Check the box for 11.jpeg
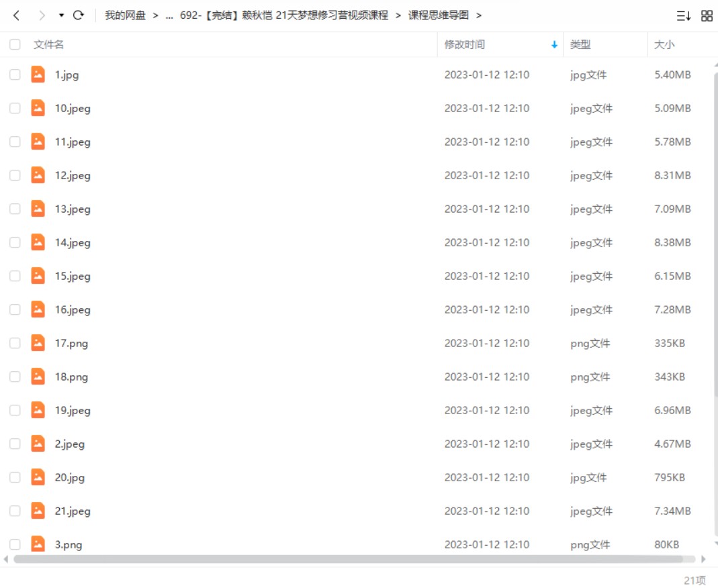The width and height of the screenshot is (718, 588). pyautogui.click(x=15, y=142)
